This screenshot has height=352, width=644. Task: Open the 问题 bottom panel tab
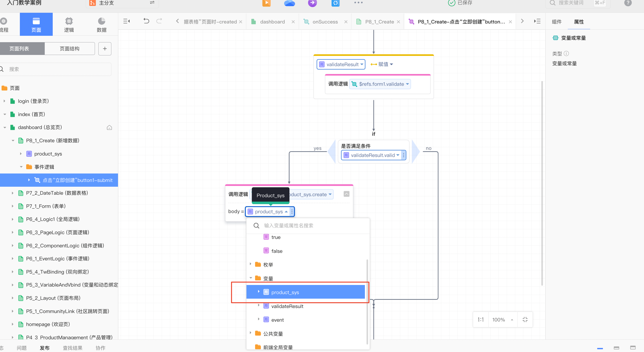click(22, 348)
